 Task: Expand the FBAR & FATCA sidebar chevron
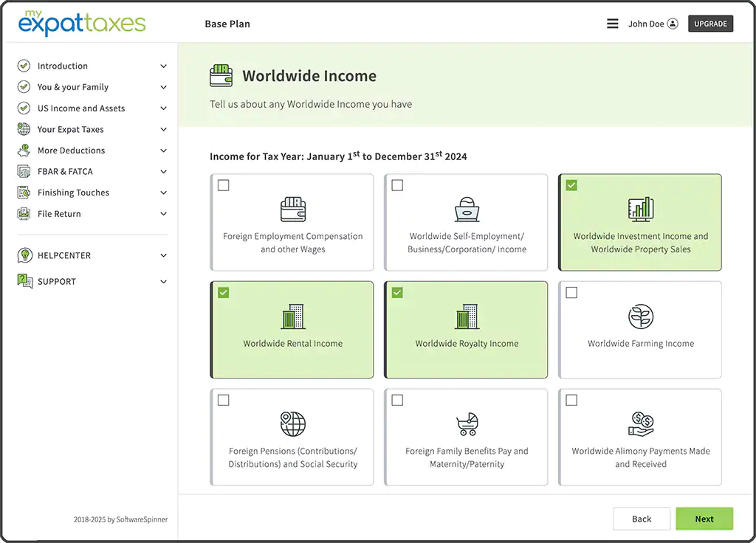tap(163, 172)
